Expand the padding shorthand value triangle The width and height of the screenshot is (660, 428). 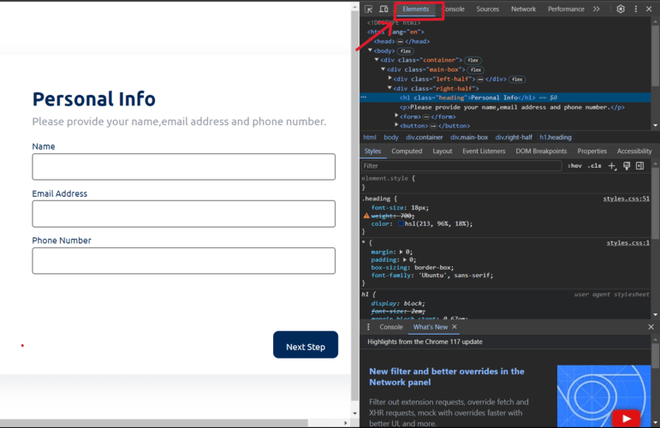click(404, 260)
